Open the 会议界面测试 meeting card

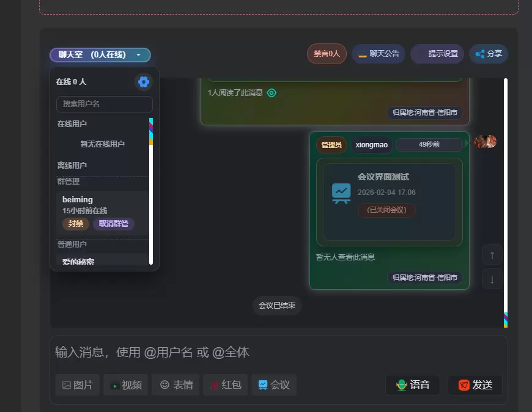(389, 202)
